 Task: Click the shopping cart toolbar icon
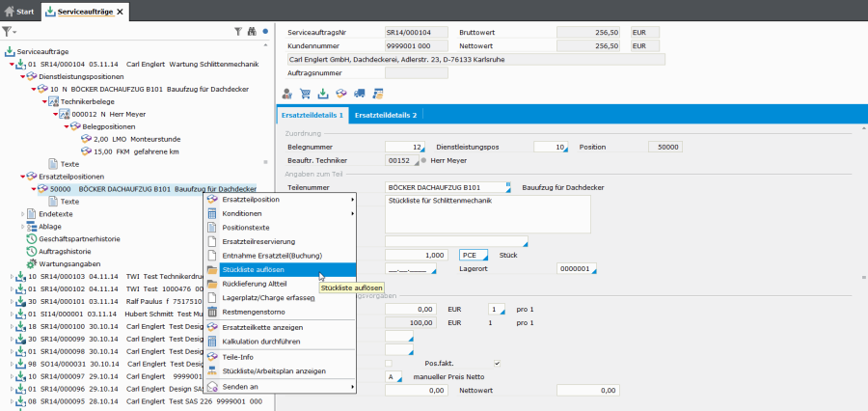pos(305,93)
